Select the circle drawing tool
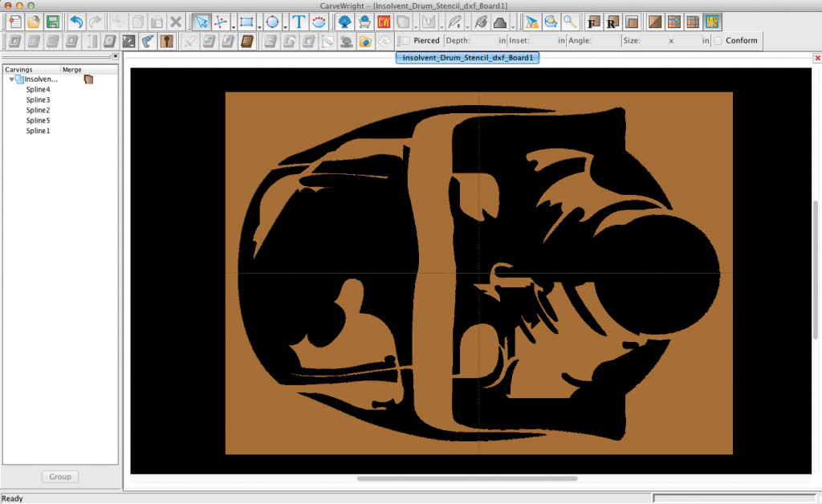 click(x=273, y=22)
